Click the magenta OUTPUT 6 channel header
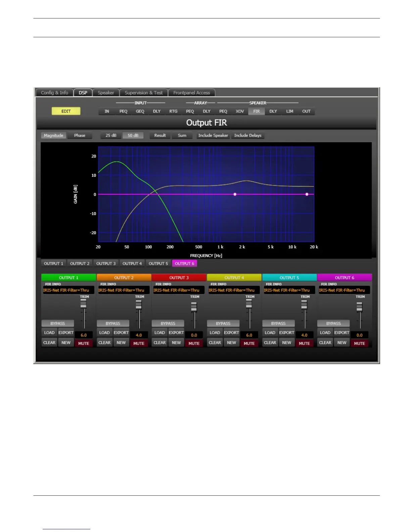This screenshot has height=532, width=411. (x=345, y=278)
